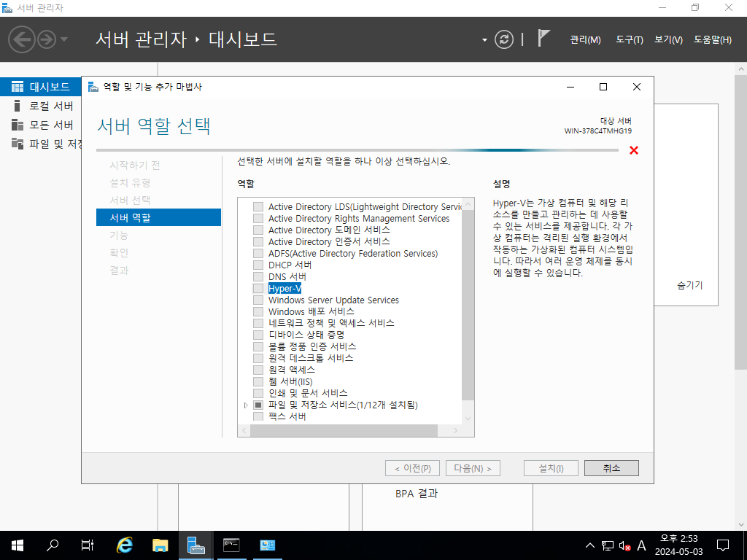This screenshot has height=560, width=747.
Task: Toggle 파일 및 저장소 서비스 checkbox
Action: pos(258,405)
